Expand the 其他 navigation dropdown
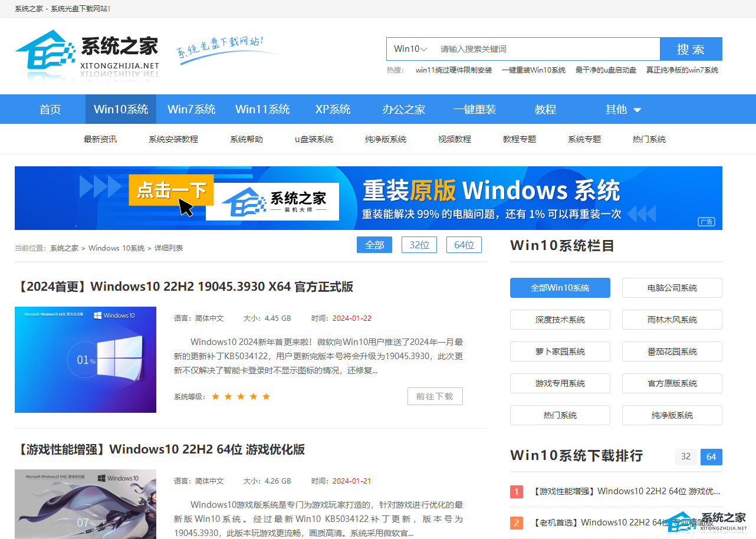The width and height of the screenshot is (756, 539). tap(623, 109)
